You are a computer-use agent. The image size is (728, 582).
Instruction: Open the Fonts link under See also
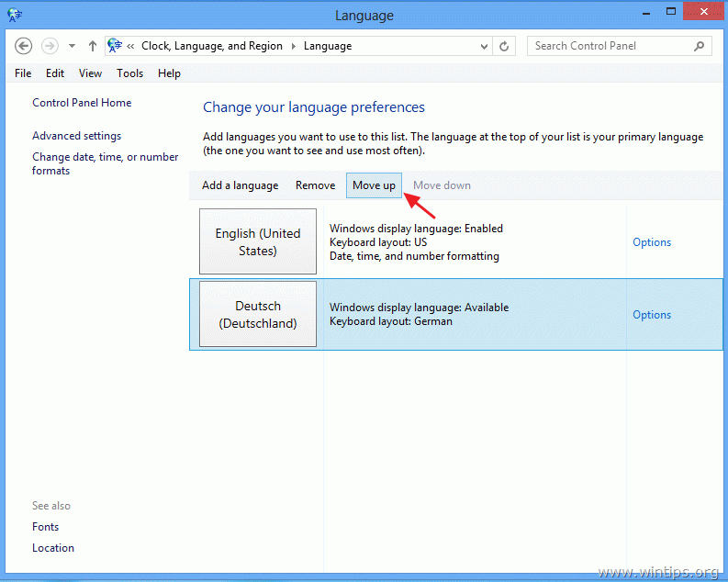[x=46, y=527]
